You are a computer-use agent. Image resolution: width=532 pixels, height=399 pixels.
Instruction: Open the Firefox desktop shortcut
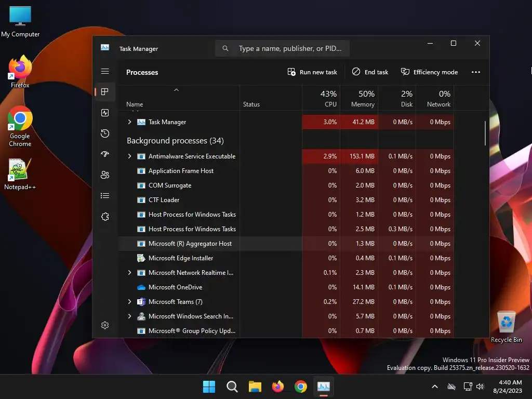click(20, 72)
